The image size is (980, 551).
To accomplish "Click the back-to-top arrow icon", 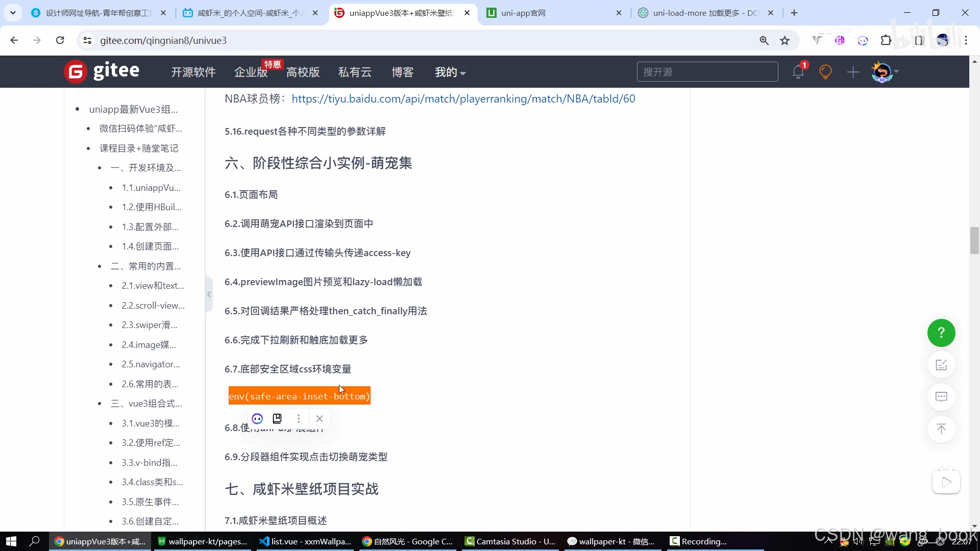I will [x=941, y=429].
